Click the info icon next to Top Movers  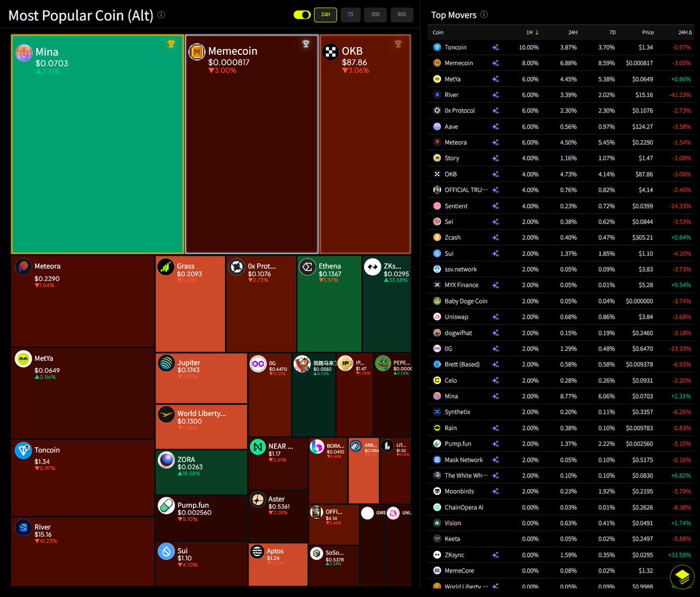[484, 15]
